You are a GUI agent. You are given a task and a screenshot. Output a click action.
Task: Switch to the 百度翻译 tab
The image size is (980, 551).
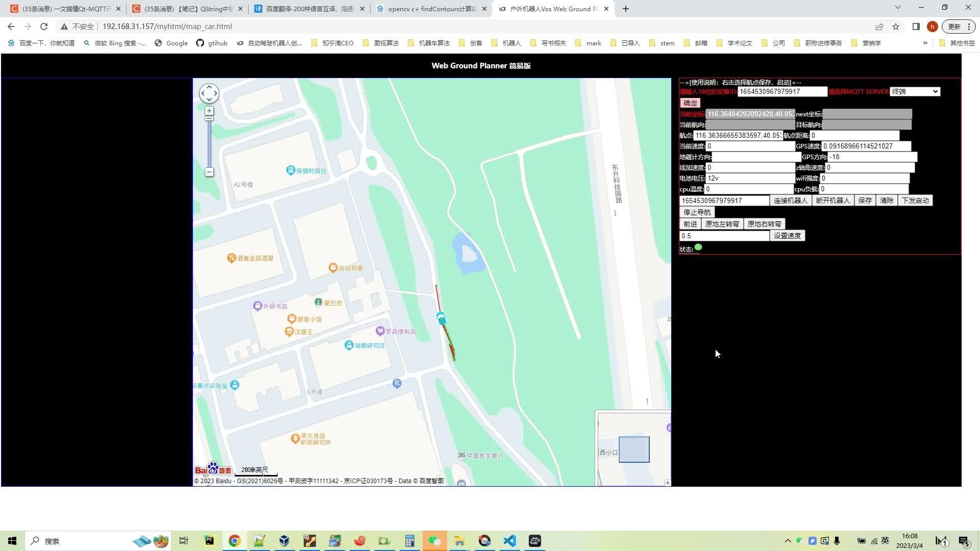pos(309,9)
